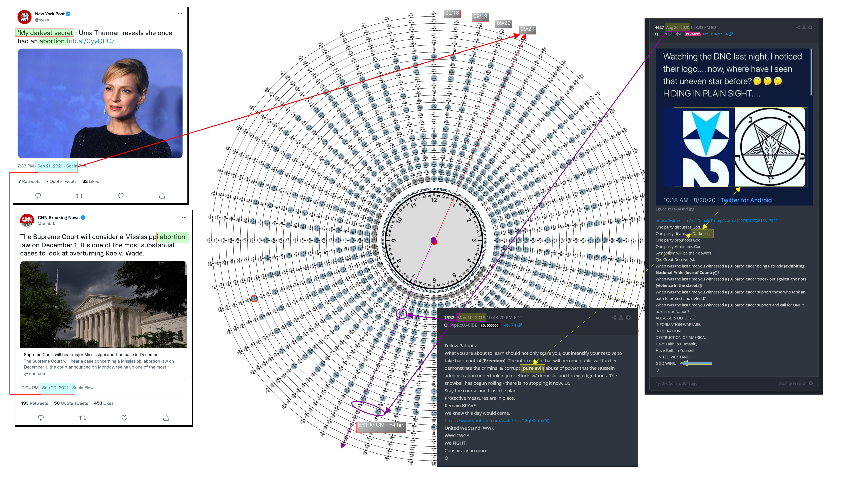Click the New York Post avatar
The height and width of the screenshot is (477, 868).
coord(25,17)
